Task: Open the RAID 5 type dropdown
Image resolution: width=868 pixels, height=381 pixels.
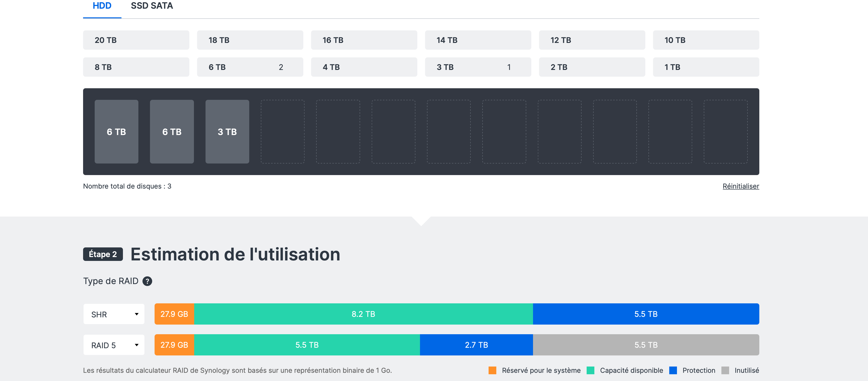Action: click(114, 345)
